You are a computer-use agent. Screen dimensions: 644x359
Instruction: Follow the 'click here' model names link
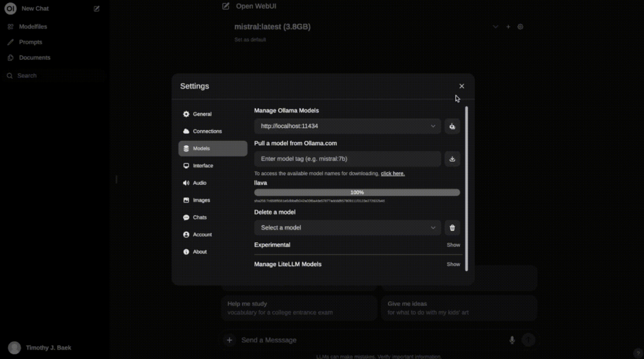click(x=392, y=174)
